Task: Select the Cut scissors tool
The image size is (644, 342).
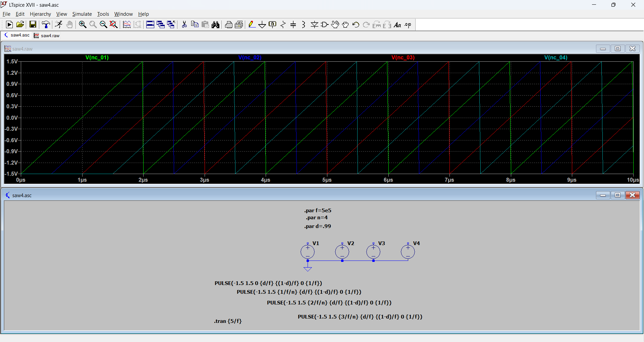Action: (x=184, y=24)
